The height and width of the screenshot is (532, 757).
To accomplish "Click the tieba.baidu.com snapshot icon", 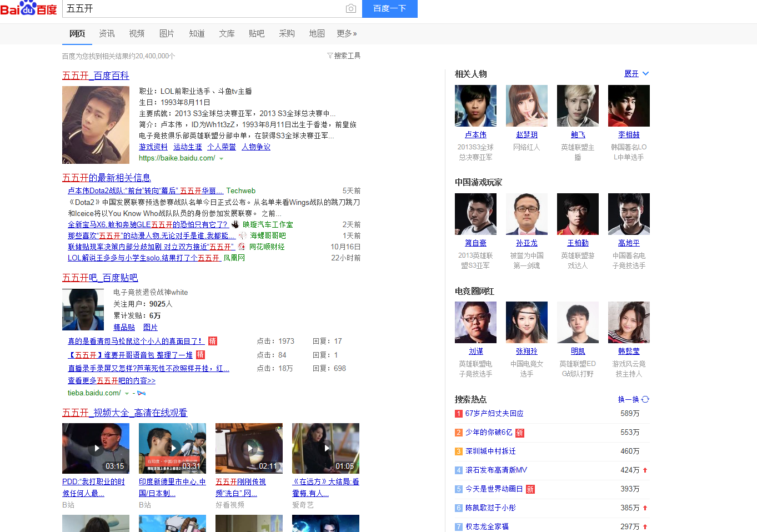I will click(x=142, y=393).
